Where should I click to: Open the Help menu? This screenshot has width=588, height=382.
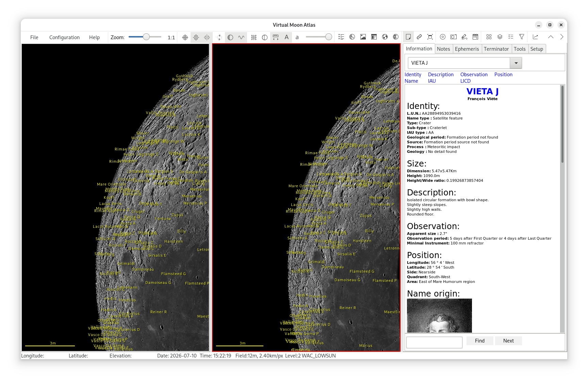click(x=94, y=37)
